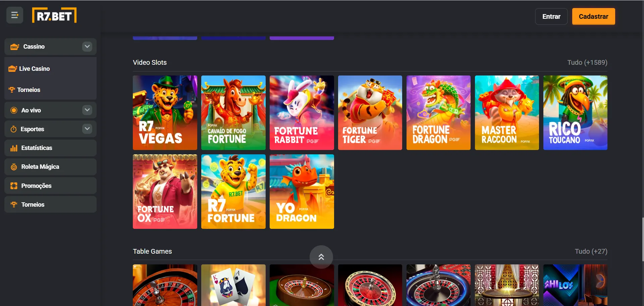This screenshot has height=306, width=644.
Task: Click the Live Casino sidebar icon
Action: 13,69
